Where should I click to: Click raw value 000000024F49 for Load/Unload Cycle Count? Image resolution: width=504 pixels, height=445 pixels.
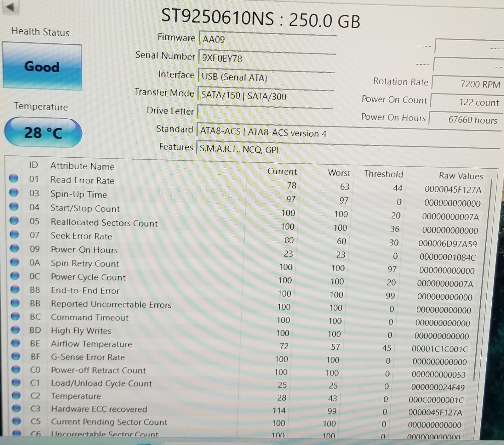click(438, 387)
